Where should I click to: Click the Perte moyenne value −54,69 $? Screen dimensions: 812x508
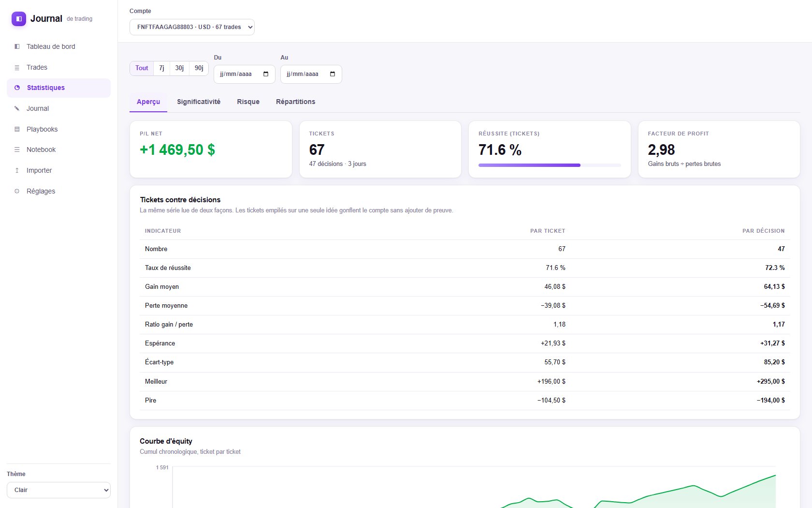click(772, 306)
